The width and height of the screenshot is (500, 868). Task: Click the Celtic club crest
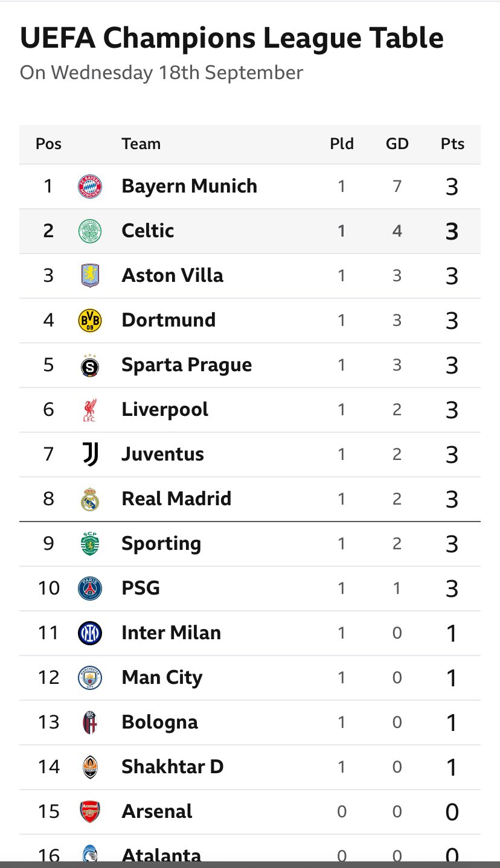pos(90,231)
